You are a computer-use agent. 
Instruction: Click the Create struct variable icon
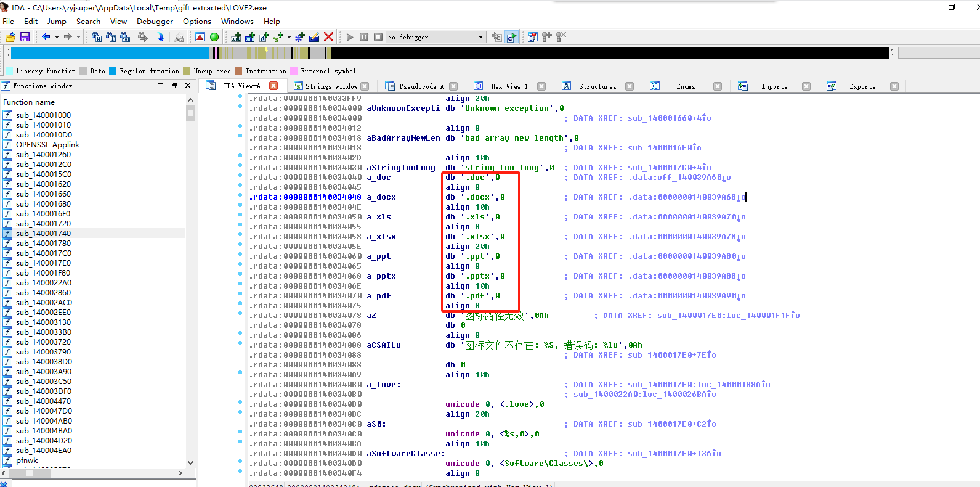pyautogui.click(x=278, y=37)
